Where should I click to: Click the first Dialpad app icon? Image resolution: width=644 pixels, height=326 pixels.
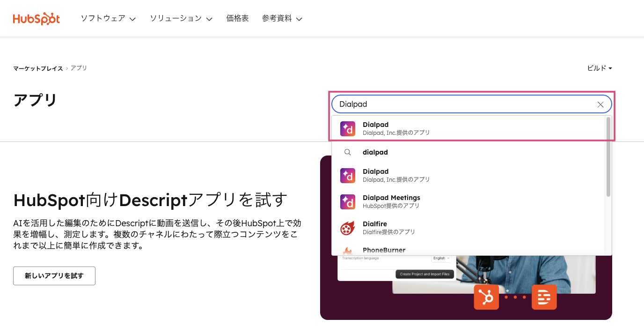[347, 129]
